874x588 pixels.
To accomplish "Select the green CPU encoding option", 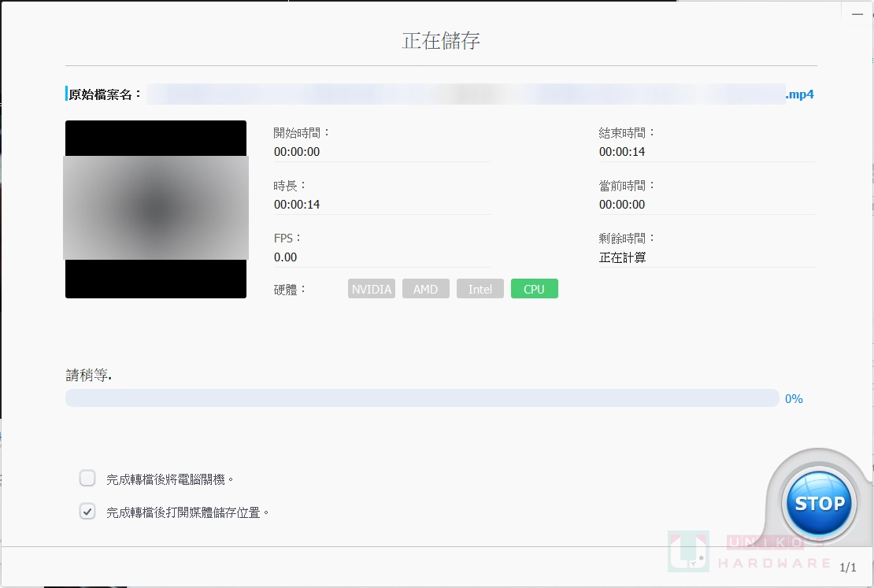I will pos(535,289).
